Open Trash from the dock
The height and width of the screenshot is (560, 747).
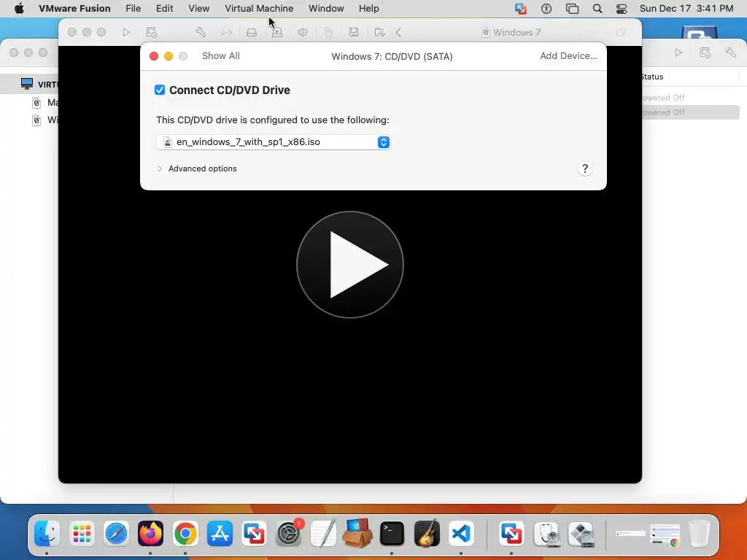699,533
